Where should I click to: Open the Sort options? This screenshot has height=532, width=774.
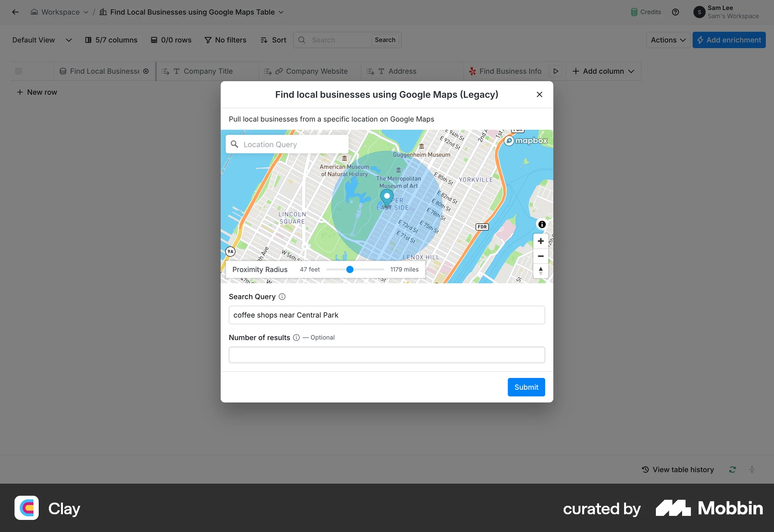(273, 40)
